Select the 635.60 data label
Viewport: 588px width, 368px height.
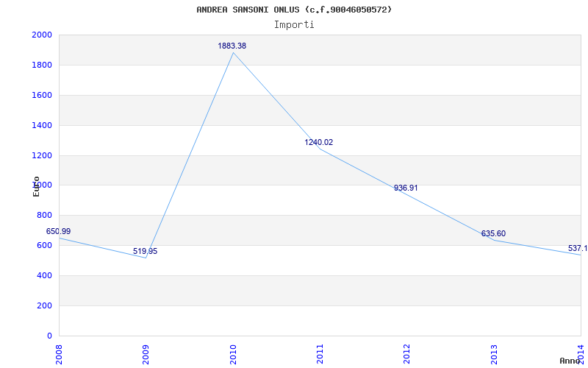(493, 233)
